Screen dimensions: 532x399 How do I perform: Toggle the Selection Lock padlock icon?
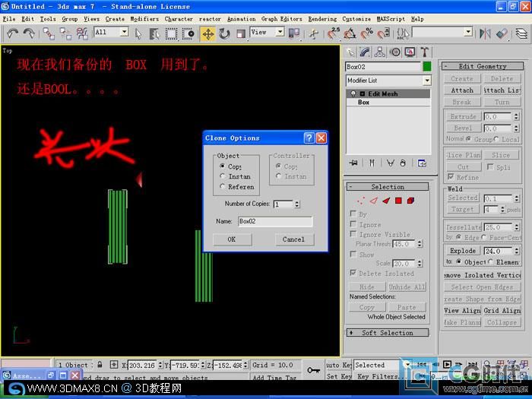click(x=100, y=365)
